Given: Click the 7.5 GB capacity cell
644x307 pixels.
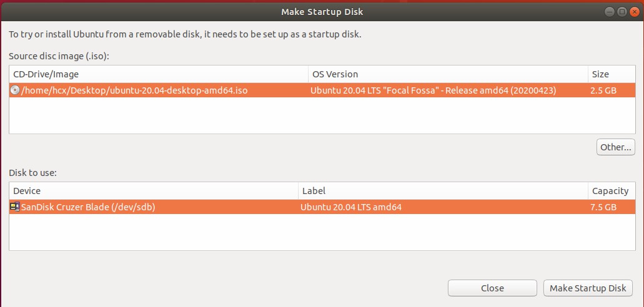Looking at the screenshot, I should coord(604,207).
